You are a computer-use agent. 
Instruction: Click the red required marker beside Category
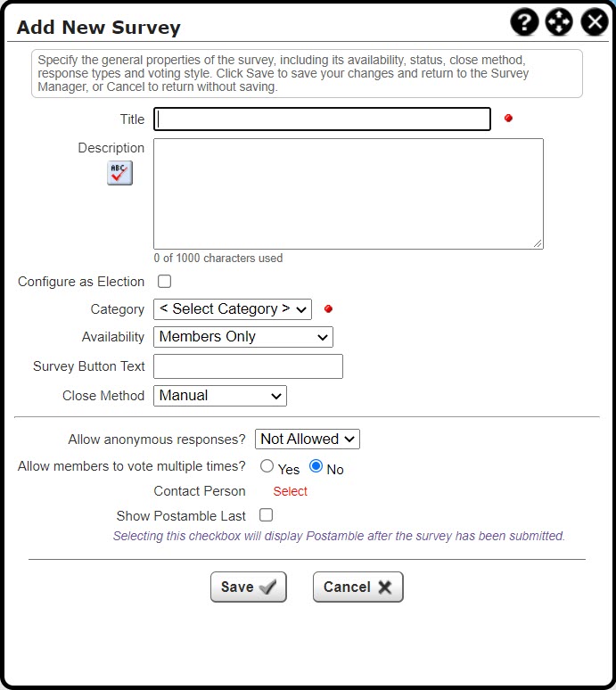pyautogui.click(x=328, y=309)
